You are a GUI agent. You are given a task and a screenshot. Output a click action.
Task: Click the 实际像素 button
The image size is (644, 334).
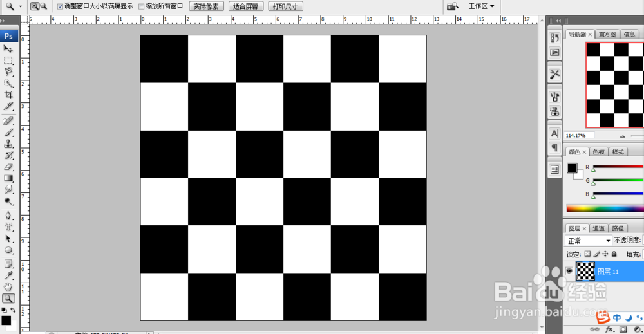pos(206,6)
